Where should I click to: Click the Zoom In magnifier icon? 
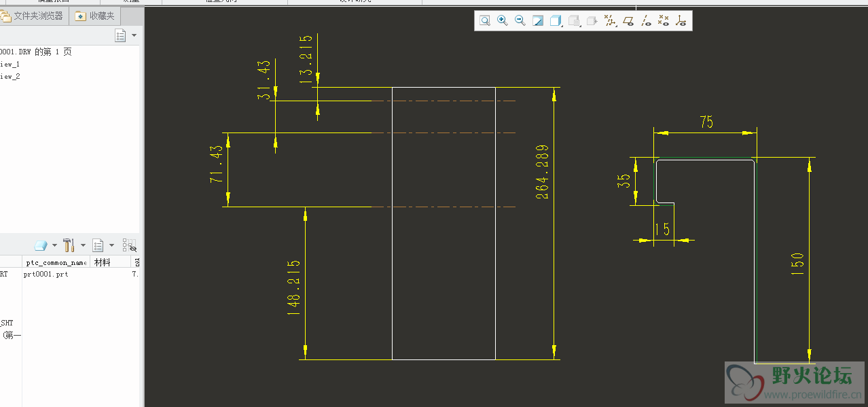[x=503, y=21]
